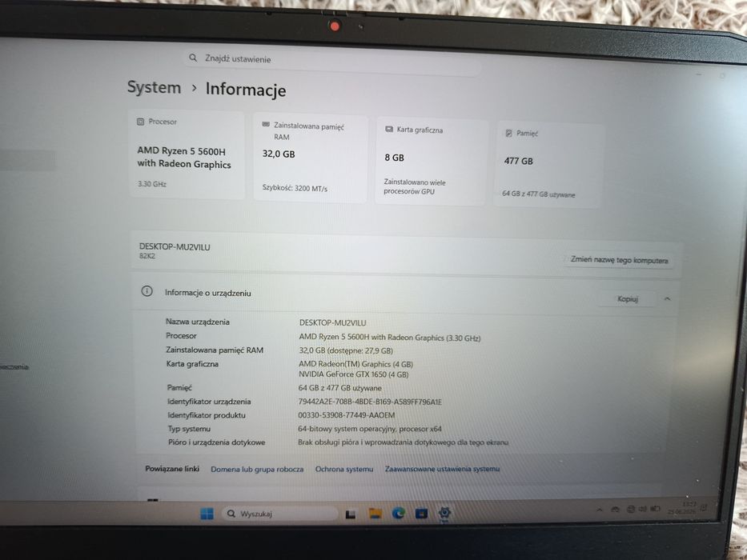The image size is (747, 560).
Task: Click the search magnifier icon in Settings
Action: click(x=193, y=58)
